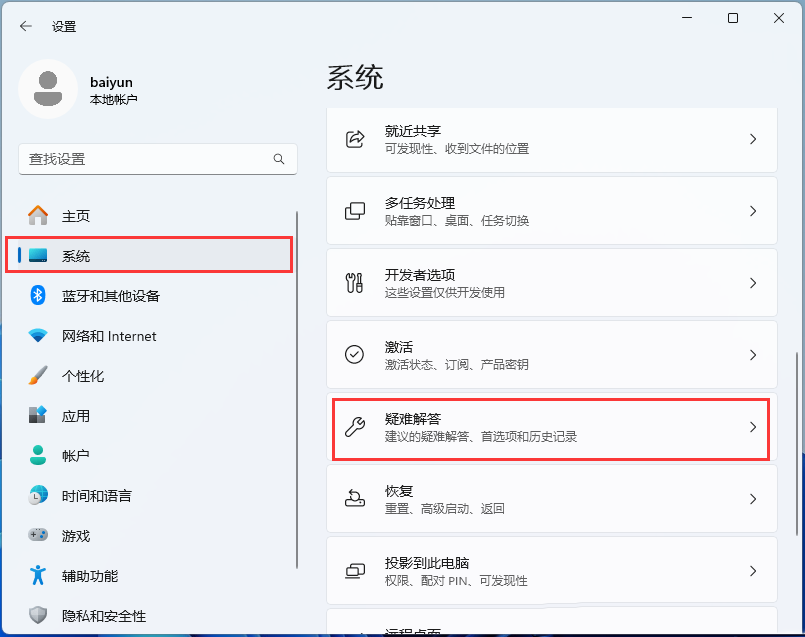The width and height of the screenshot is (805, 637).
Task: Click the checkmark circle icon for 激活
Action: (x=354, y=354)
